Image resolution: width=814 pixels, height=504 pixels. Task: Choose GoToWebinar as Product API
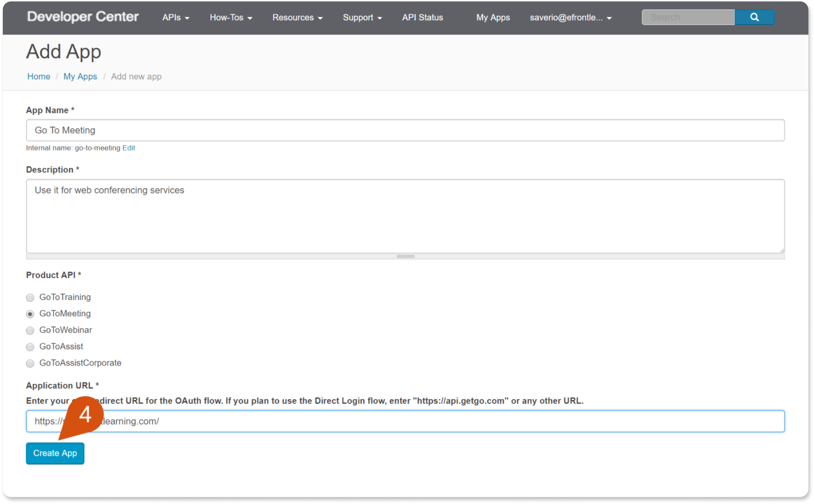(x=30, y=330)
